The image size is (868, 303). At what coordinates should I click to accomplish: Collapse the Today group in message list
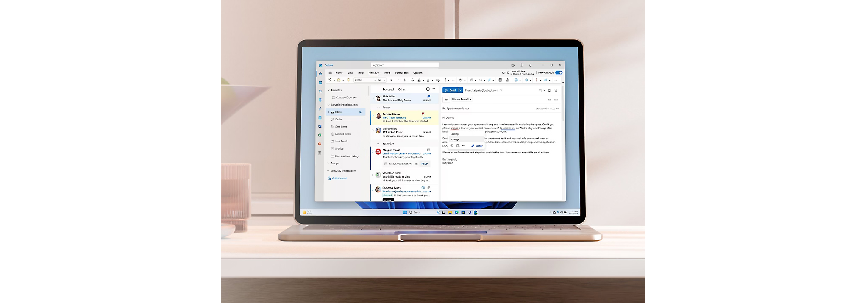(x=379, y=108)
